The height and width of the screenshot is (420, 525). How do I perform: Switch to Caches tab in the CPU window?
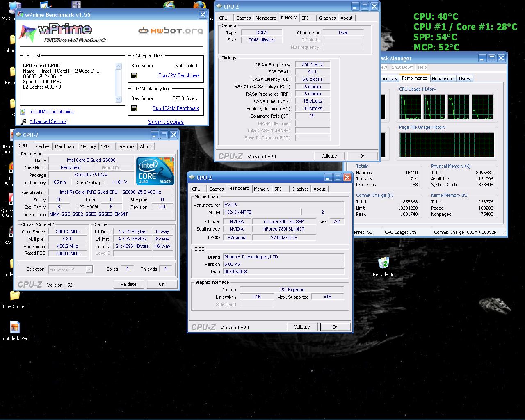click(x=43, y=146)
